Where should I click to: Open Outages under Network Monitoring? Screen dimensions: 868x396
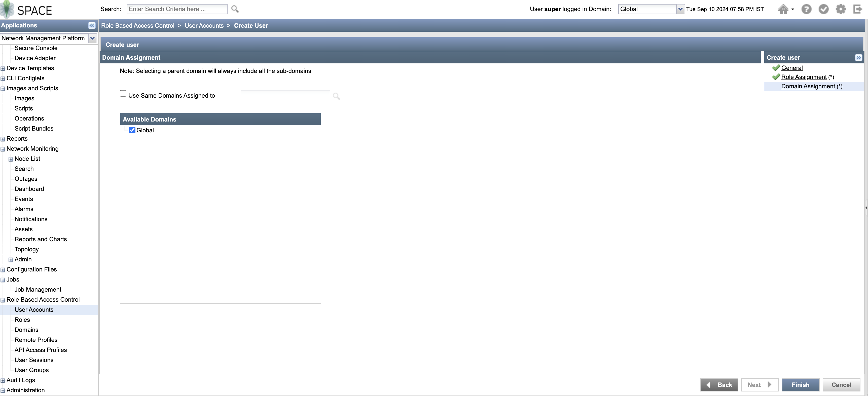(26, 179)
